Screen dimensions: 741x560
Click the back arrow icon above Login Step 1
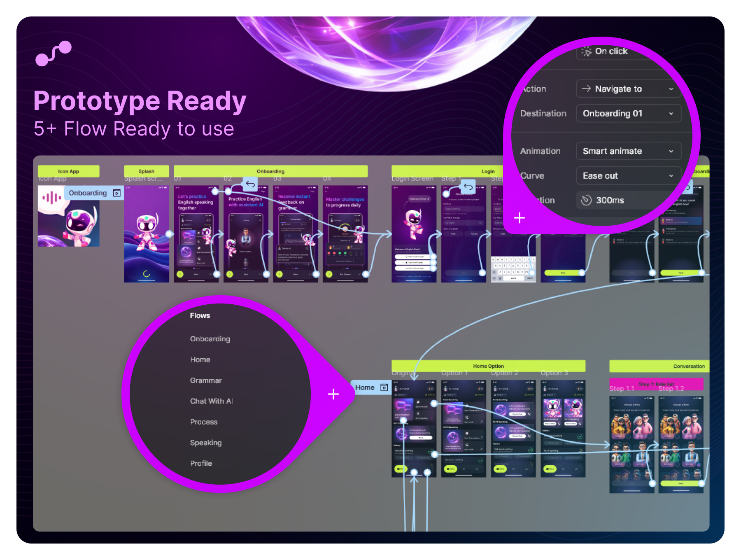coord(468,187)
